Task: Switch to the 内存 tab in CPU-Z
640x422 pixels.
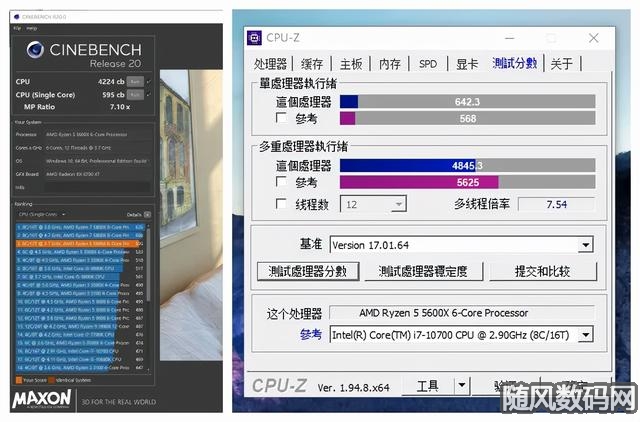Action: (390, 64)
